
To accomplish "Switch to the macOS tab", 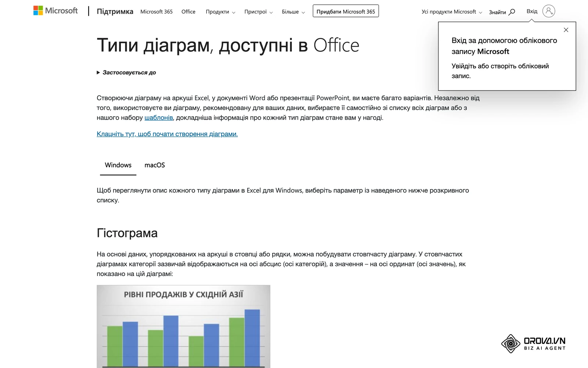I will [155, 165].
